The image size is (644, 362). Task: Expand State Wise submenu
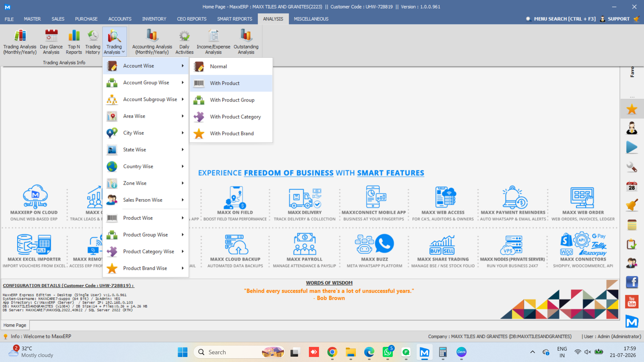tap(146, 150)
